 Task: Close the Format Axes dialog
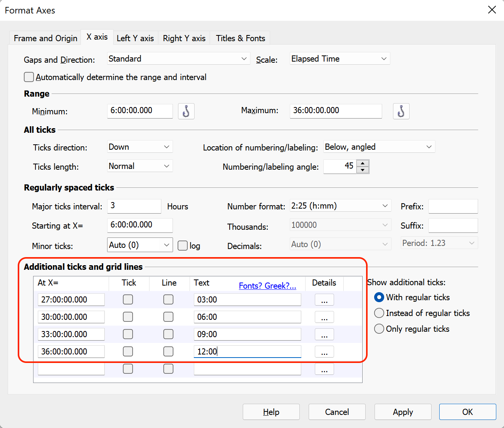click(x=492, y=10)
